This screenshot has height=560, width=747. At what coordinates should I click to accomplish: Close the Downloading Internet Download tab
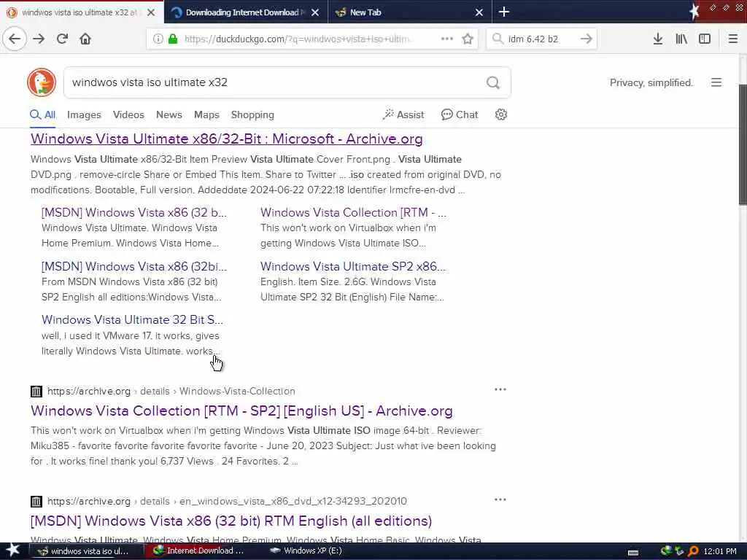click(315, 12)
